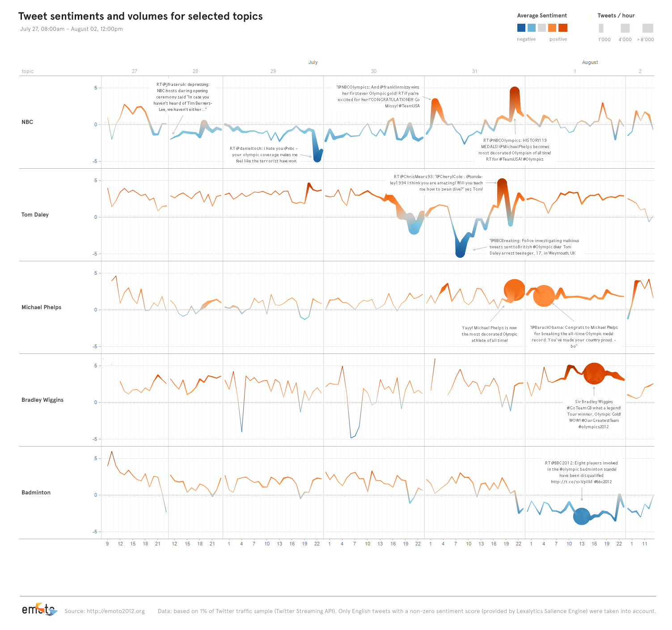Click the large blue bubble in Badminton row

point(582,516)
